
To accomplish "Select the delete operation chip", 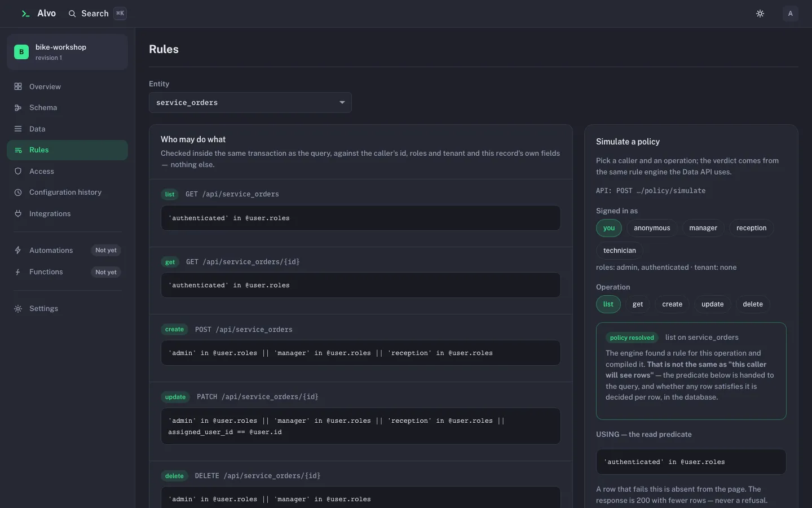I will pos(753,304).
